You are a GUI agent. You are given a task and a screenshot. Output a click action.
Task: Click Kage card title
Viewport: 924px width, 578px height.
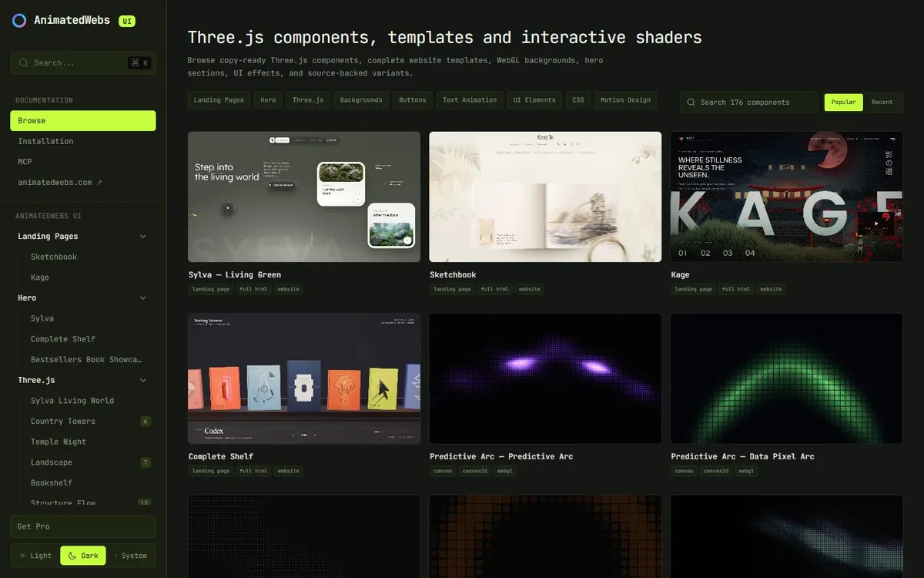(x=680, y=275)
